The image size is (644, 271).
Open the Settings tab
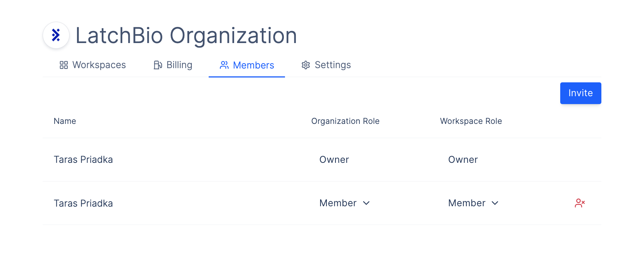(326, 65)
